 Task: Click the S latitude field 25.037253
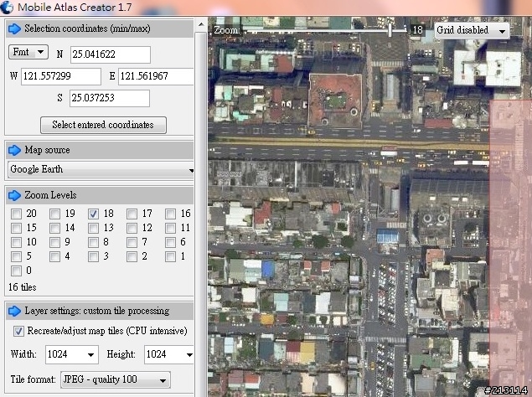[x=110, y=98]
